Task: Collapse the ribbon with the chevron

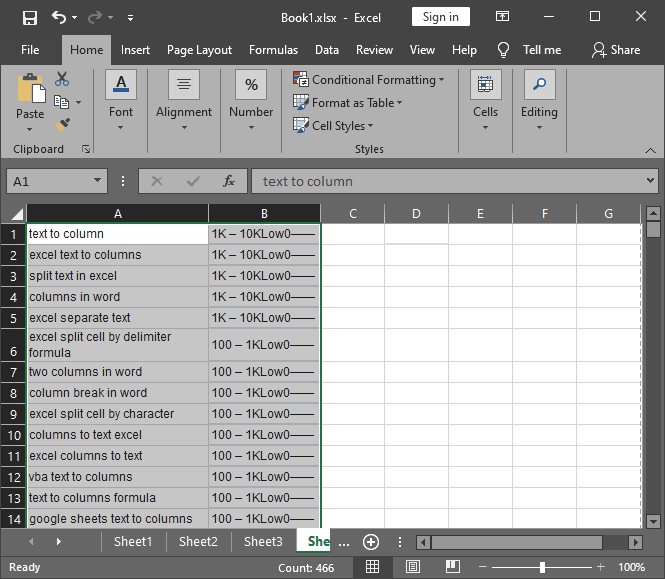Action: (650, 150)
